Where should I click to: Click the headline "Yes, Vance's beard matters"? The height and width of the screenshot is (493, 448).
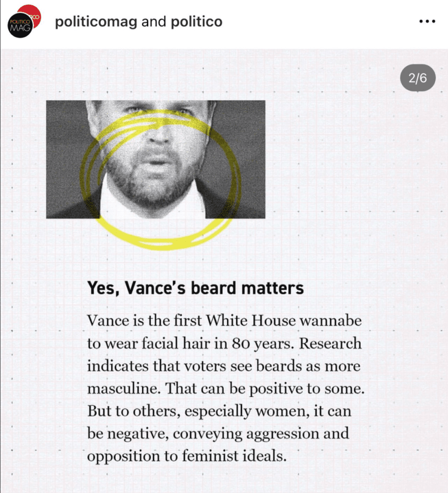pos(195,288)
